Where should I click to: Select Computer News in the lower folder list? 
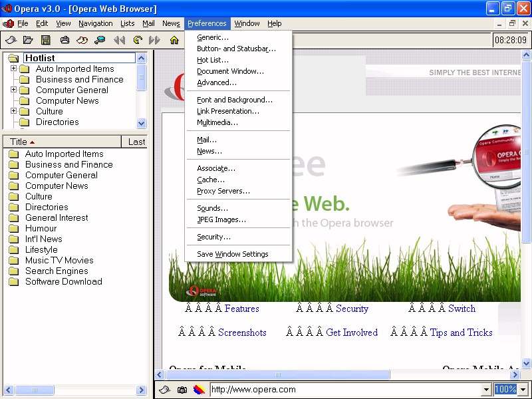click(57, 186)
